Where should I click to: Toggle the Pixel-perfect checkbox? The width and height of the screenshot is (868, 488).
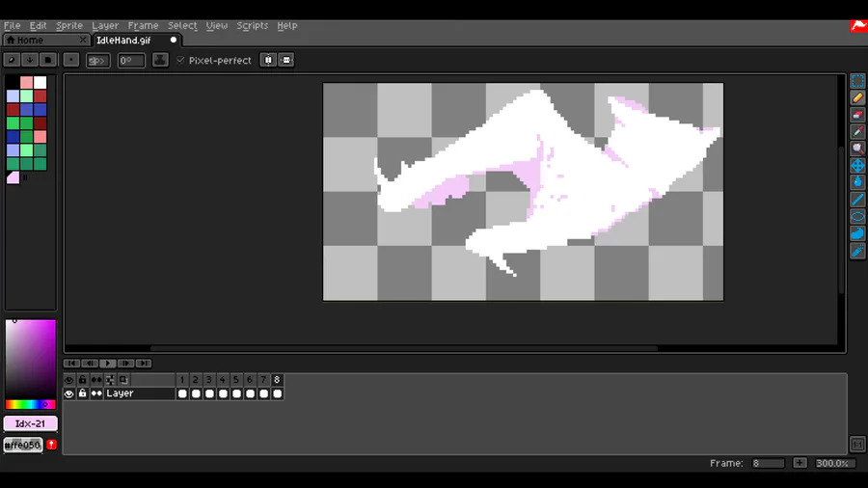point(180,60)
